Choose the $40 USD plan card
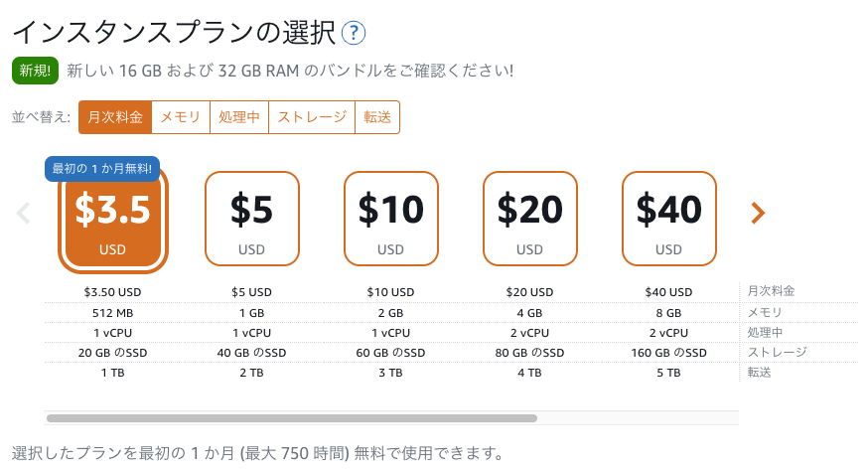 668,219
